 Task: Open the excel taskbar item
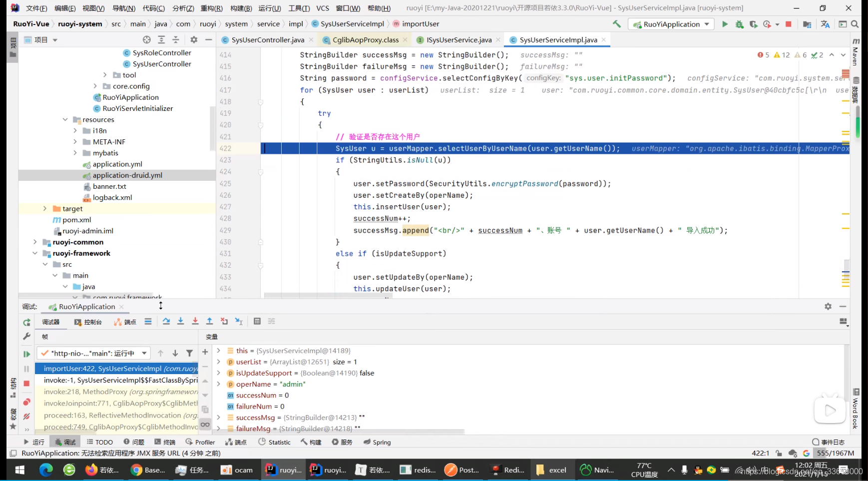click(x=551, y=470)
